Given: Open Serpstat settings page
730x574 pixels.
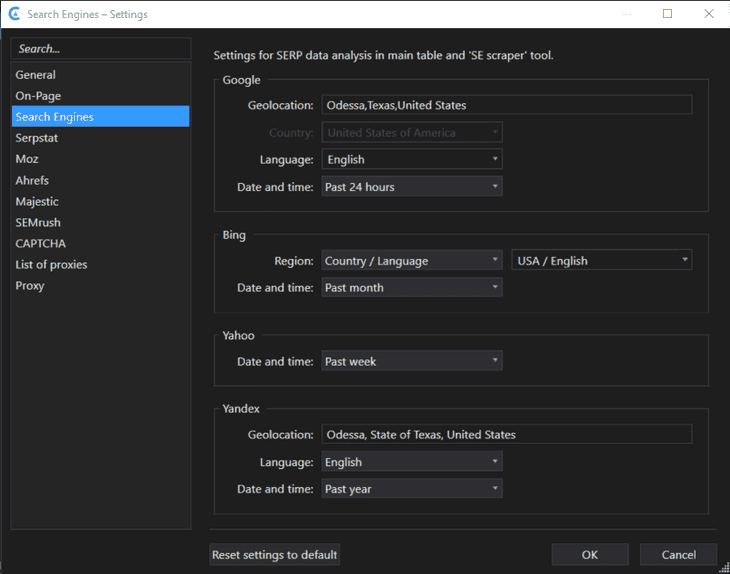Looking at the screenshot, I should [x=37, y=138].
